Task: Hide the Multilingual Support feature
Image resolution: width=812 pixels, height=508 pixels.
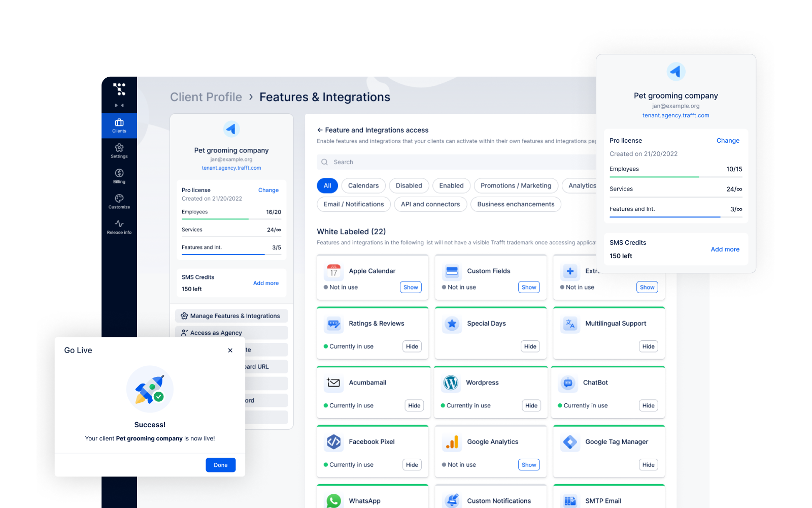Action: (649, 346)
